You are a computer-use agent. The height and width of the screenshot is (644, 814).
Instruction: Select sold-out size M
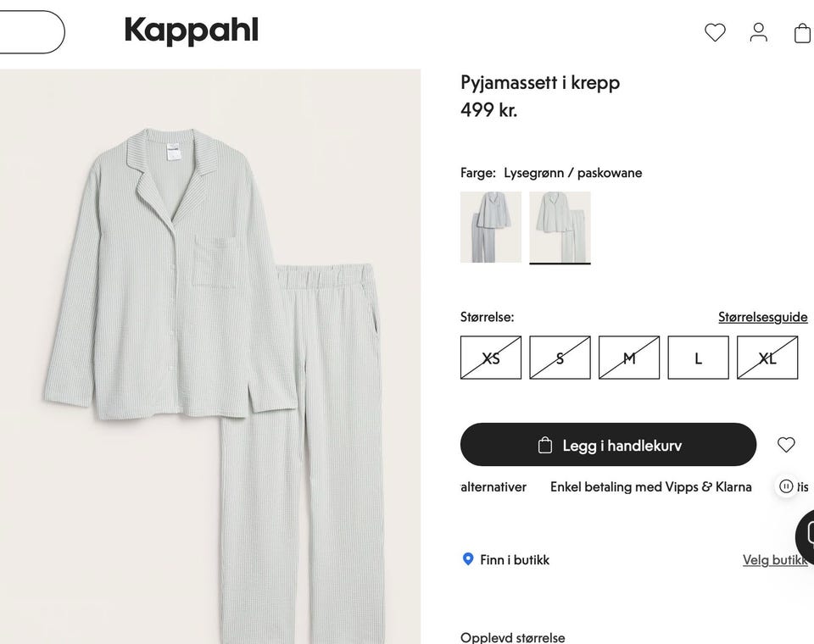click(629, 358)
